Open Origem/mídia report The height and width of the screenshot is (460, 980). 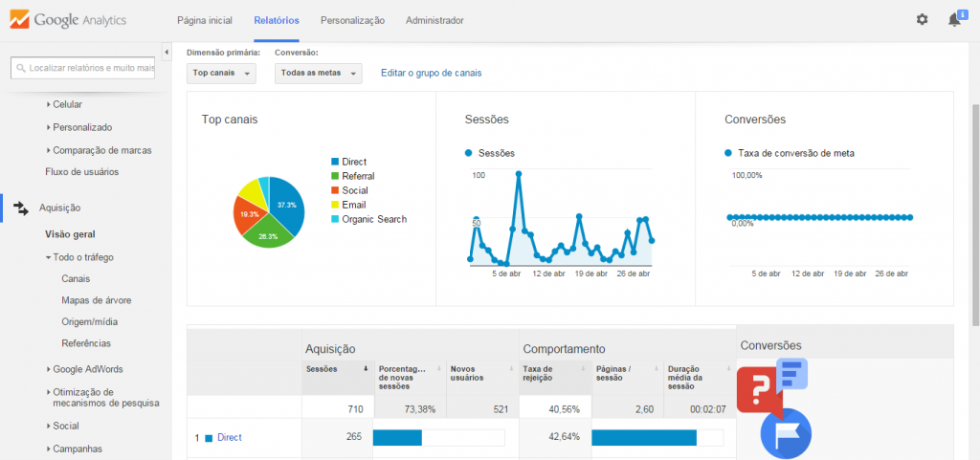[89, 322]
